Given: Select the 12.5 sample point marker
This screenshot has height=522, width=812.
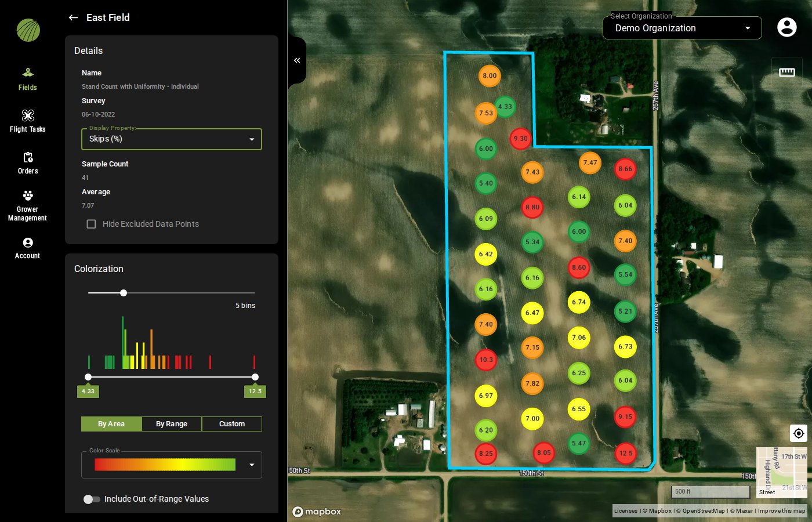Looking at the screenshot, I should pos(626,454).
